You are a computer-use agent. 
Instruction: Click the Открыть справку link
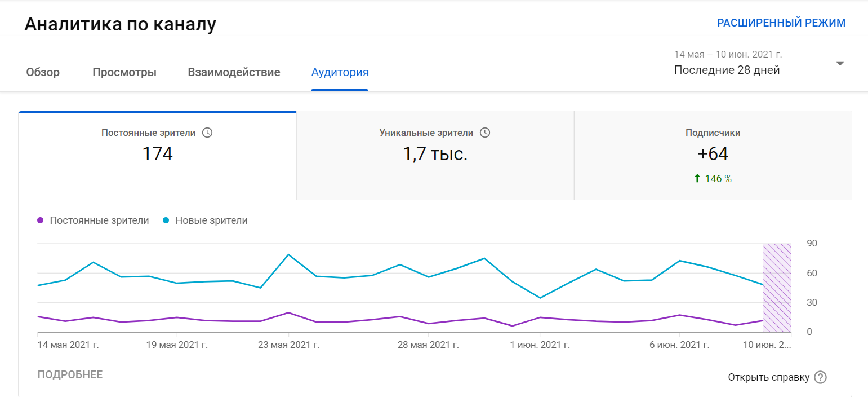(768, 377)
